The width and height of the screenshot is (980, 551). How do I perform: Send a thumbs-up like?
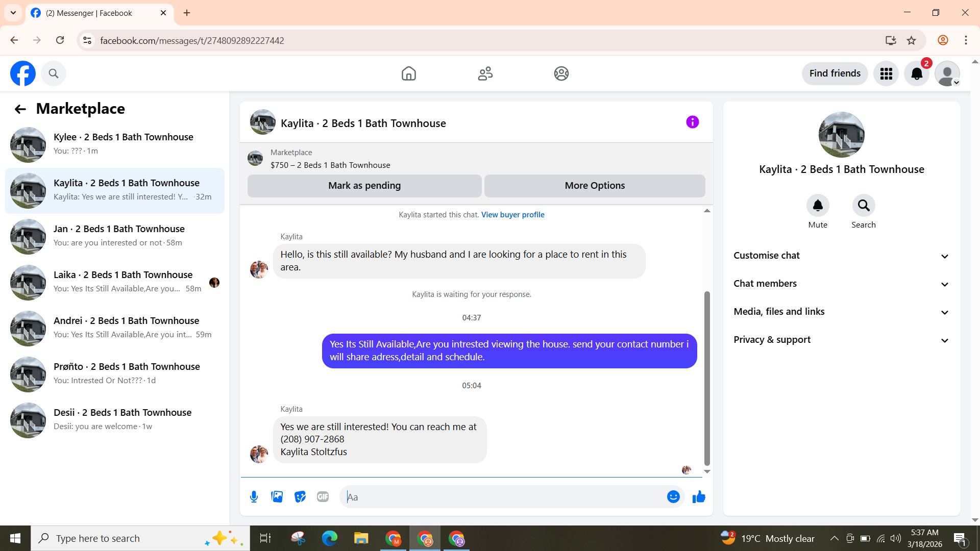point(699,497)
